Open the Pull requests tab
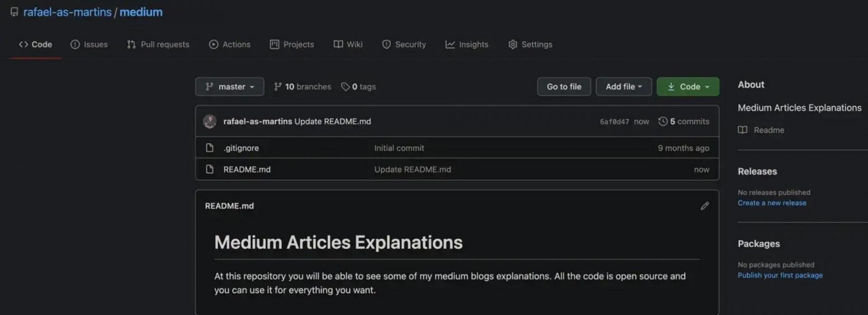This screenshot has width=868, height=315. 158,44
